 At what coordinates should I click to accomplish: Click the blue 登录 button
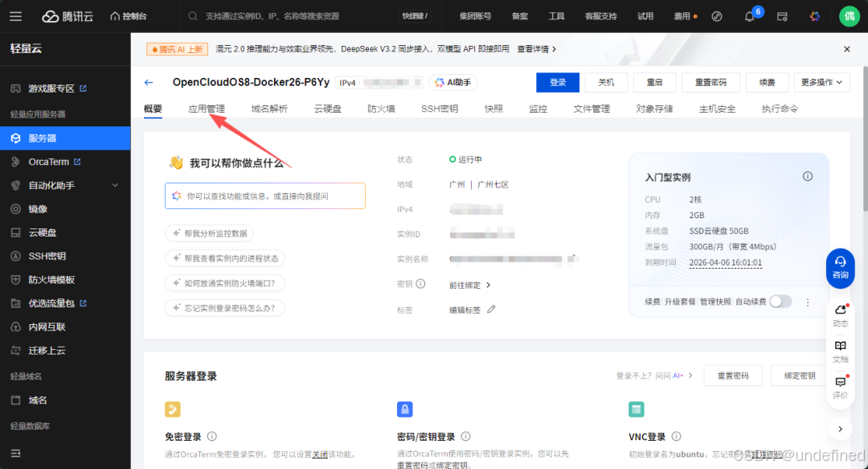point(558,83)
